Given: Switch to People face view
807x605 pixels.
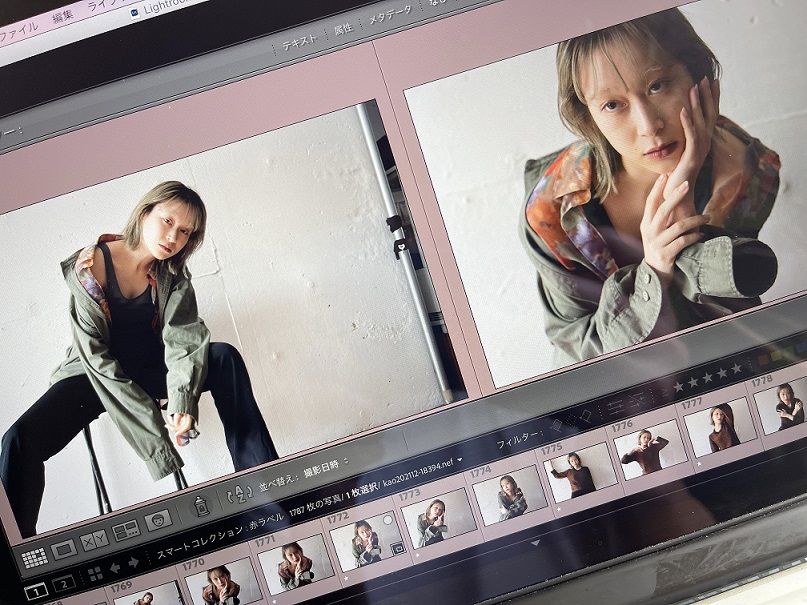Looking at the screenshot, I should pyautogui.click(x=158, y=521).
